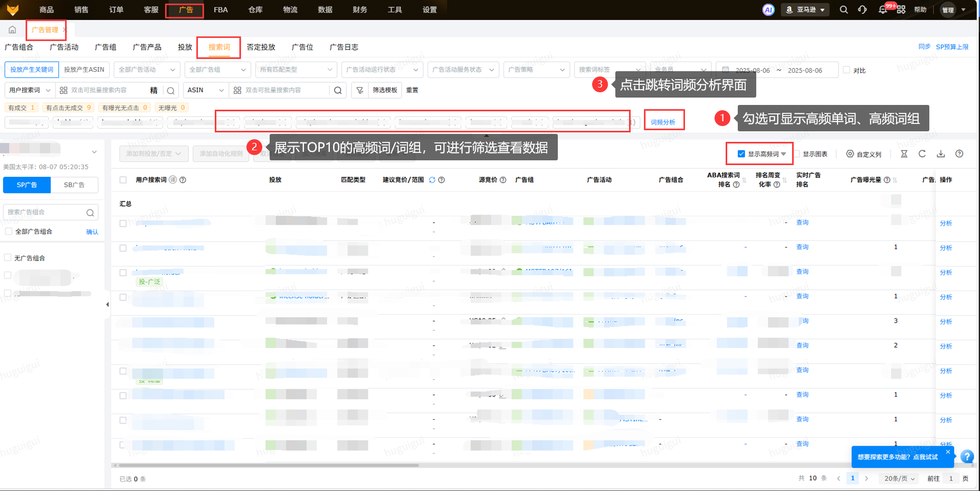Image resolution: width=980 pixels, height=491 pixels.
Task: Open the 广告 top menu
Action: tap(185, 10)
